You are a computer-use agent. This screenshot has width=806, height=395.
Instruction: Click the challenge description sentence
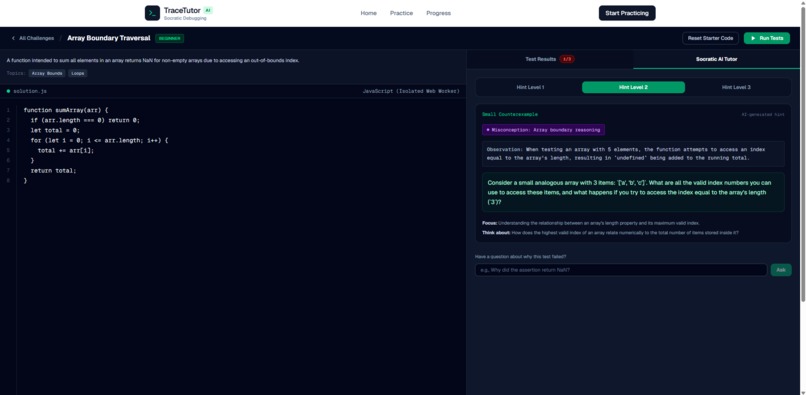click(153, 60)
